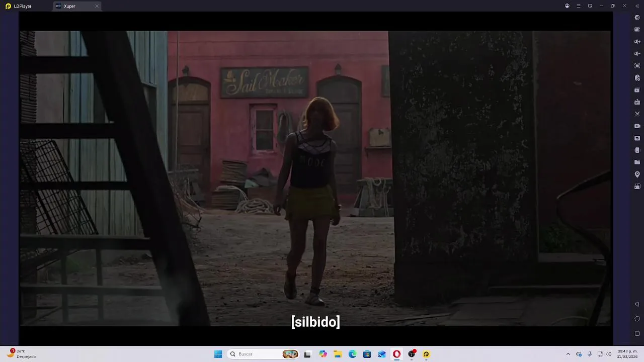
Task: Open operation recorder icon in sidebar
Action: (637, 78)
